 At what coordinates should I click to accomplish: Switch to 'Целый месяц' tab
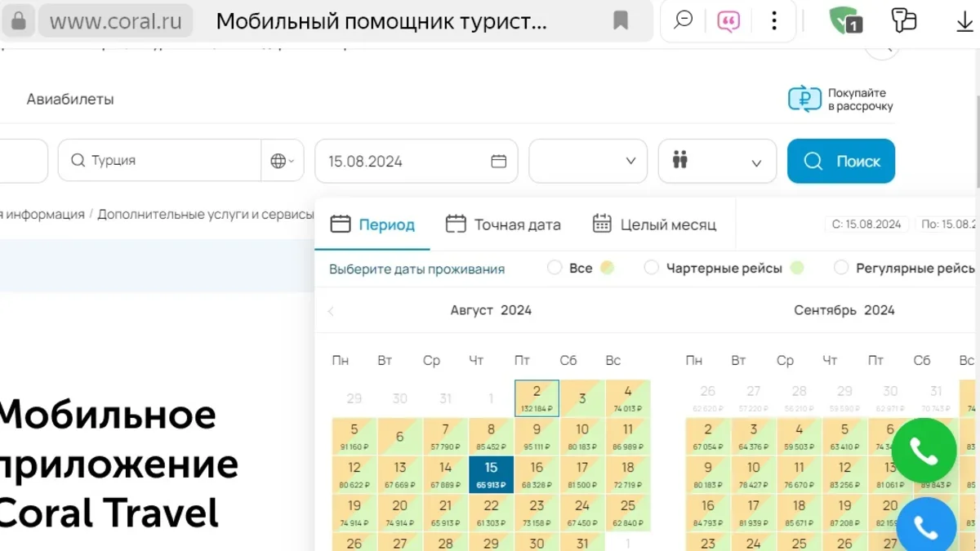[654, 224]
